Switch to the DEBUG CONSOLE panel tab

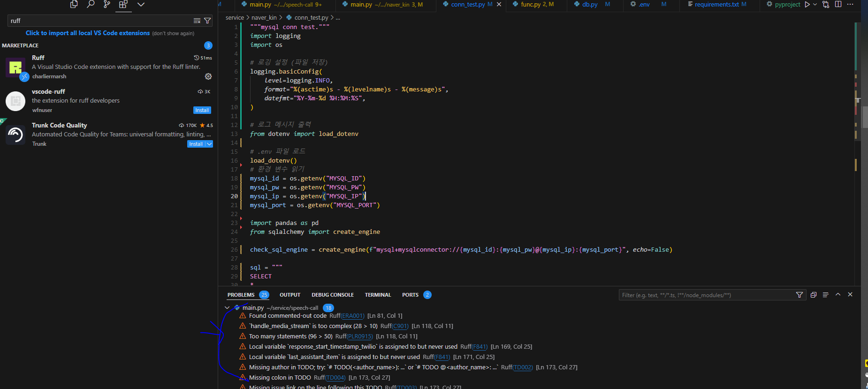click(333, 295)
